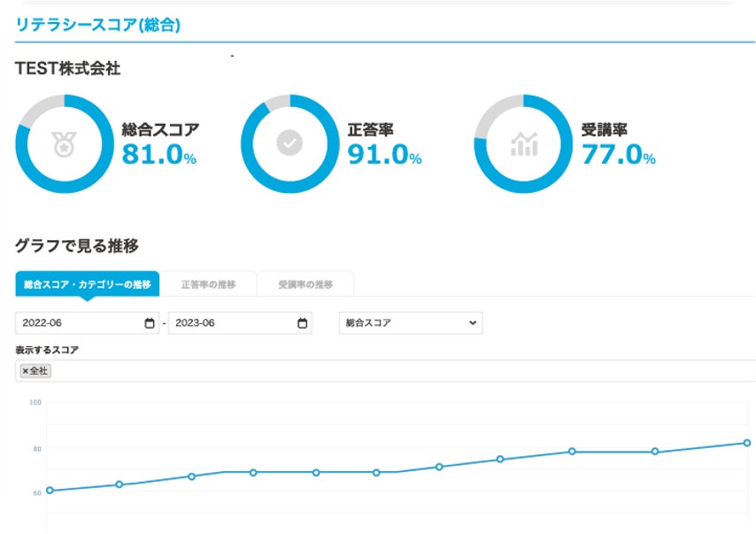Screen dimensions: 756x534
Task: Click the 80 y-axis label on chart
Action: coord(37,449)
